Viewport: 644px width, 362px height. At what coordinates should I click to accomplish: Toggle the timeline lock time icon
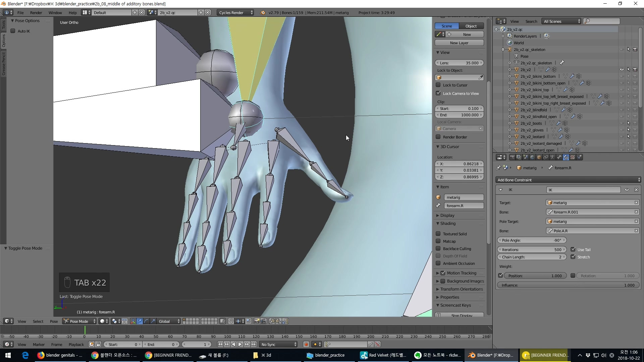point(99,344)
